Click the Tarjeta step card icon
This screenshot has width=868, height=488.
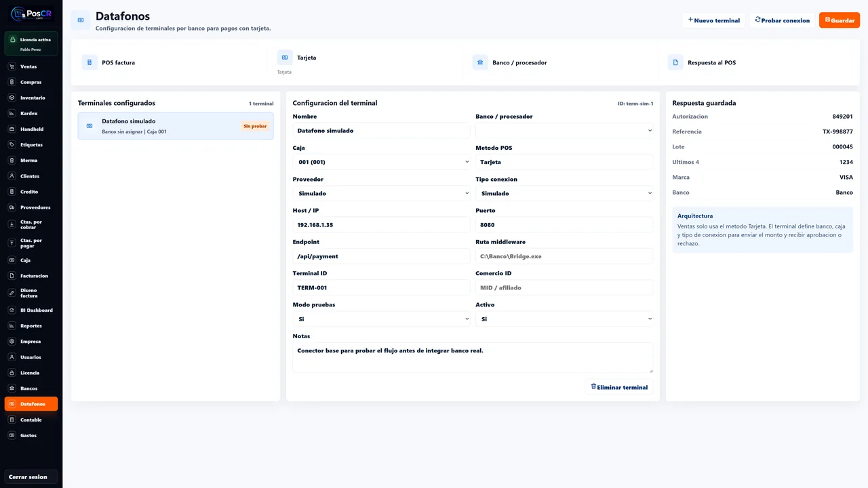285,58
